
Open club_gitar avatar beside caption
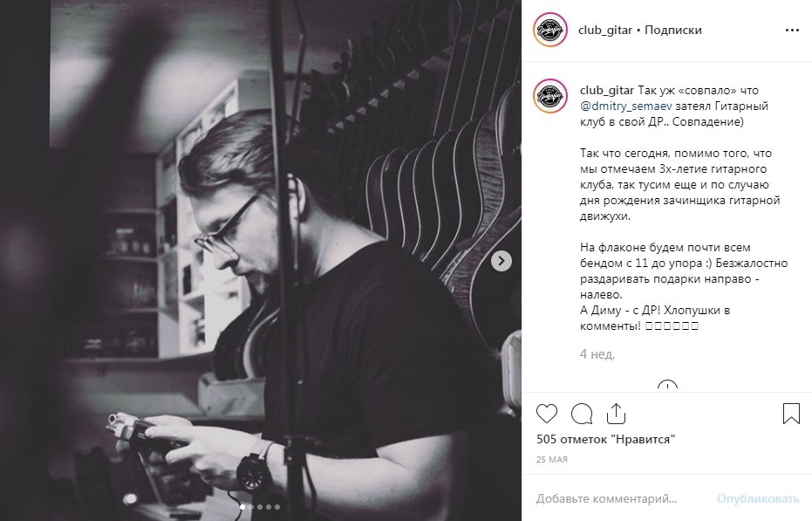[550, 96]
